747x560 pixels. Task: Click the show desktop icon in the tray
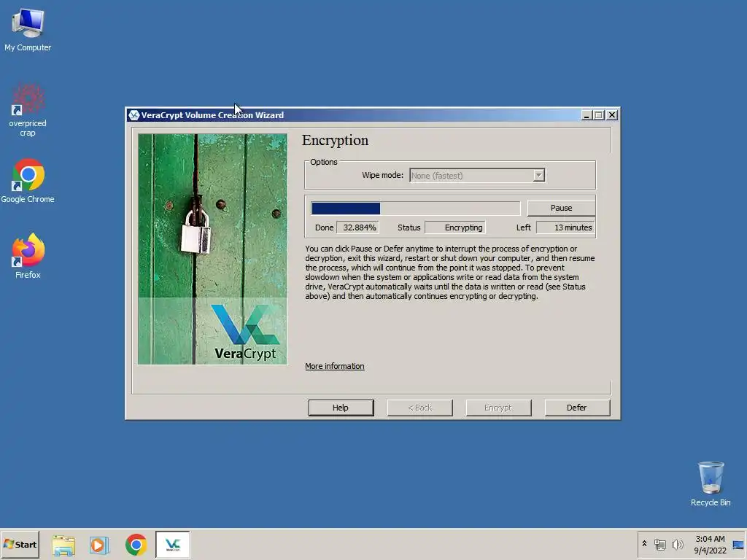click(738, 545)
